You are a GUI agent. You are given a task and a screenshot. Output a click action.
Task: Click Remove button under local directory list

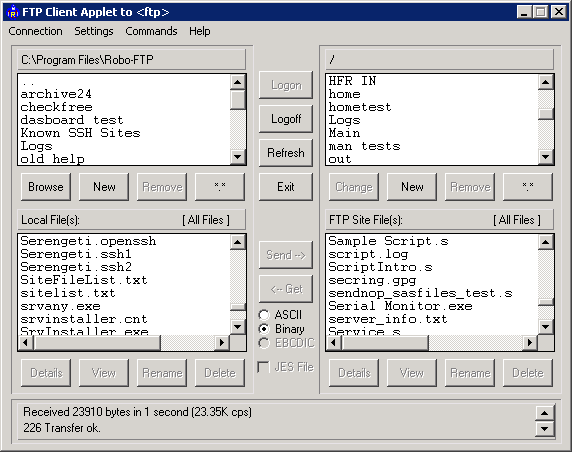(162, 187)
